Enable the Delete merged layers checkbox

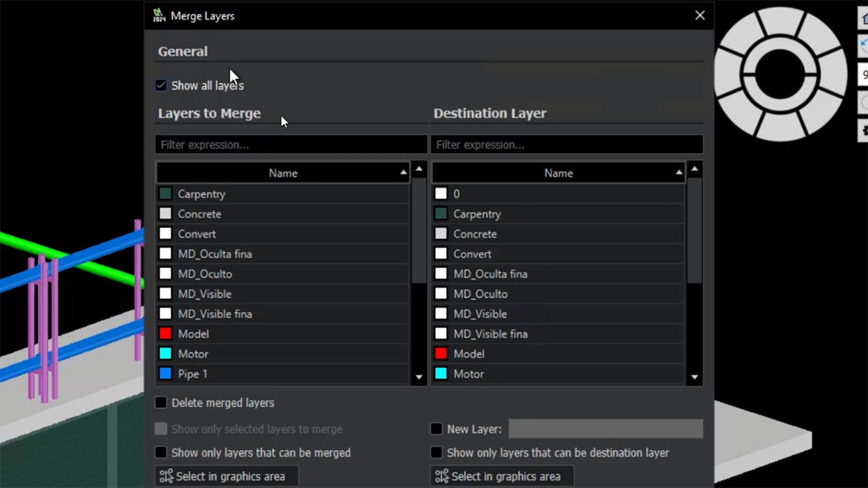point(161,402)
